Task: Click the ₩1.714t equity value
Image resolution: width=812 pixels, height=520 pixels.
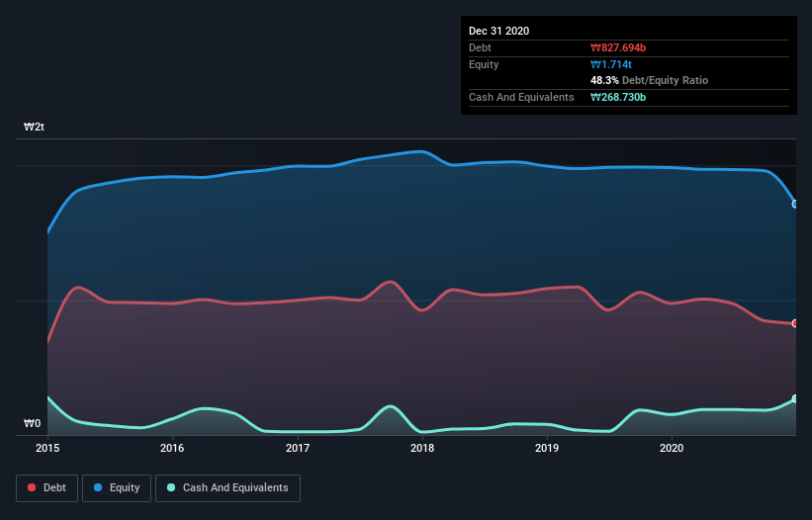Action: [611, 64]
